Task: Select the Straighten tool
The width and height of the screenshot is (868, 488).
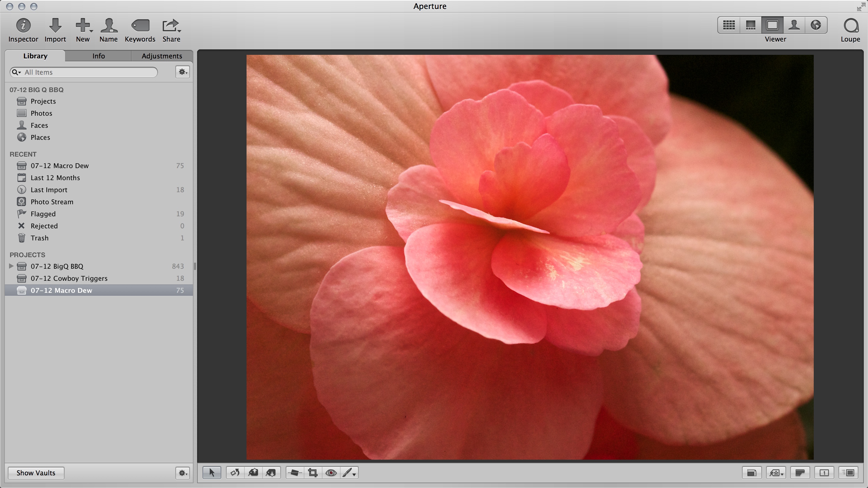Action: 294,473
